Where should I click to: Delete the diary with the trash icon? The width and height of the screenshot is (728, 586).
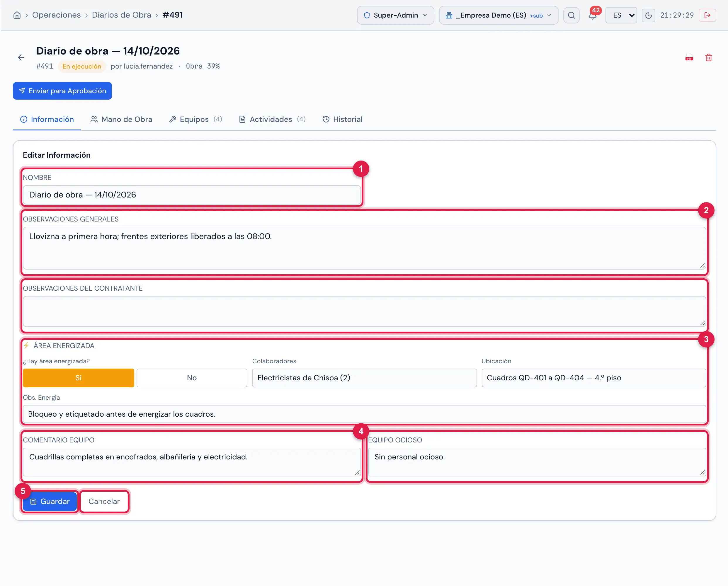pyautogui.click(x=708, y=57)
